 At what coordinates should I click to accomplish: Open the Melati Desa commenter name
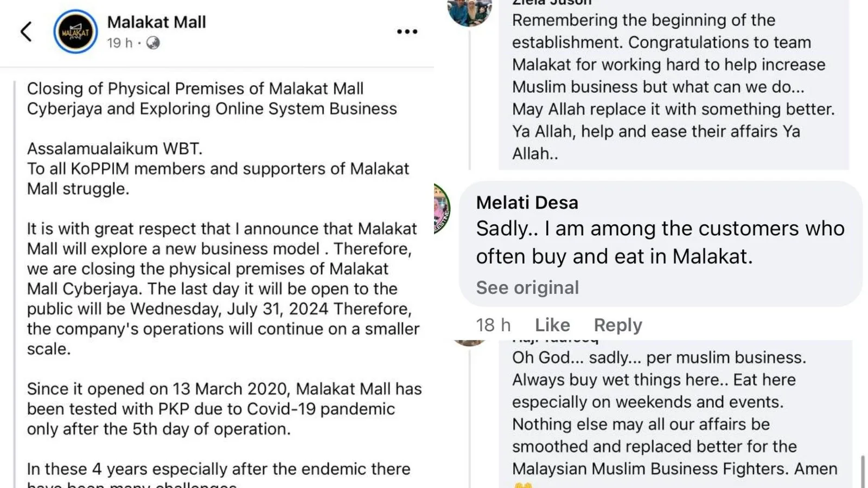point(527,203)
